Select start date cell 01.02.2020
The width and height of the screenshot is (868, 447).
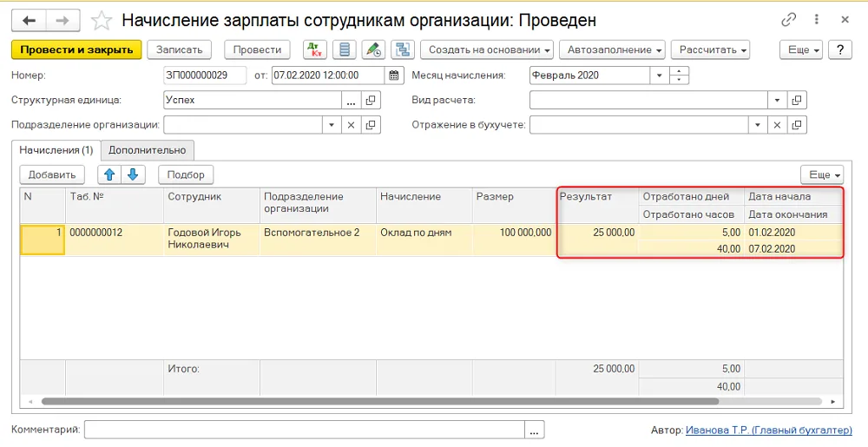tap(793, 233)
